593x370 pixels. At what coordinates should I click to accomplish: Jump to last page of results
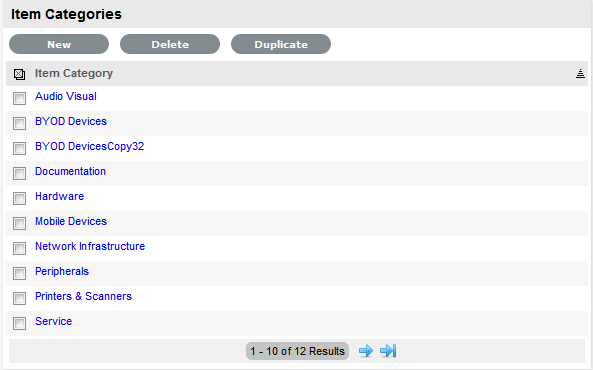pos(388,351)
